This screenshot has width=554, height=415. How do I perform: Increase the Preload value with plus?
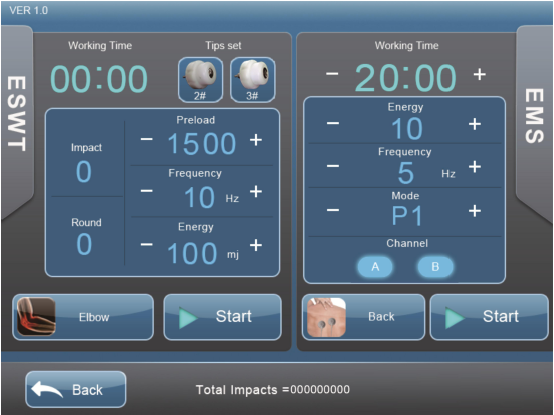point(256,140)
